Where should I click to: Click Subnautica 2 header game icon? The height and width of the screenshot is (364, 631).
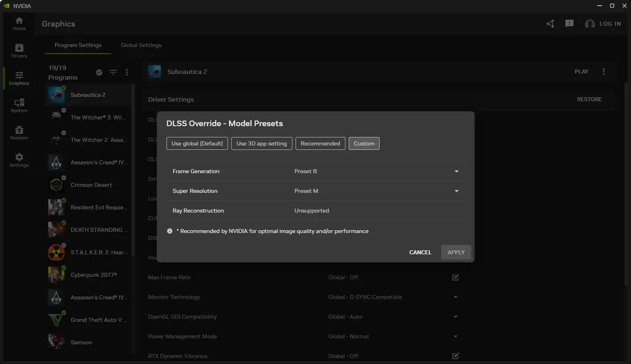[x=154, y=72]
